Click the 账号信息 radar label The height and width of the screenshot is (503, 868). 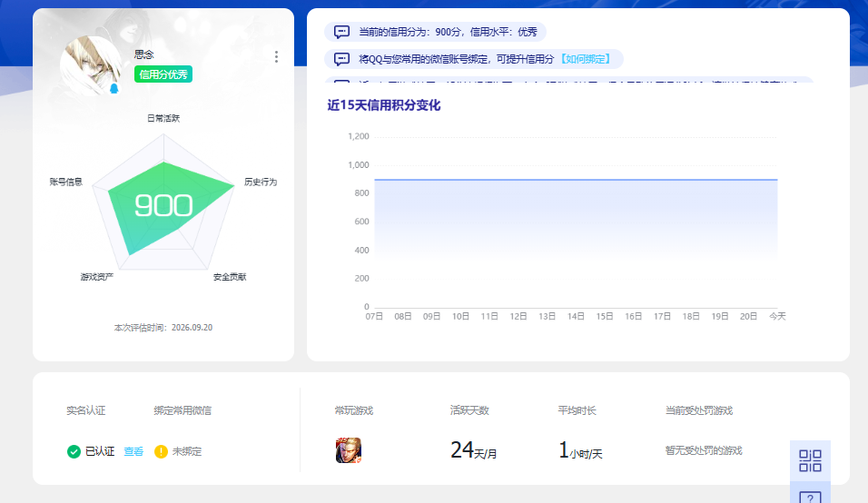(66, 182)
